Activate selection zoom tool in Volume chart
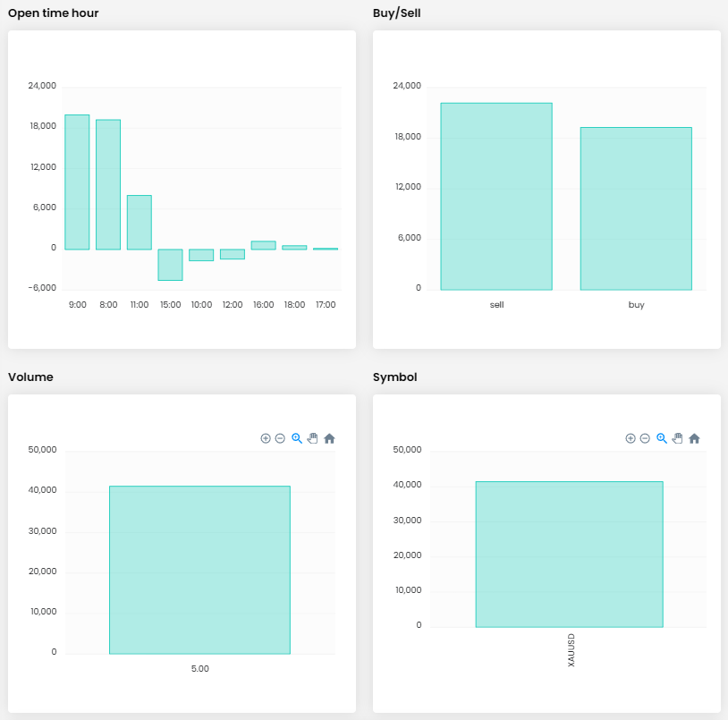Screen dimensions: 728x720 point(297,438)
